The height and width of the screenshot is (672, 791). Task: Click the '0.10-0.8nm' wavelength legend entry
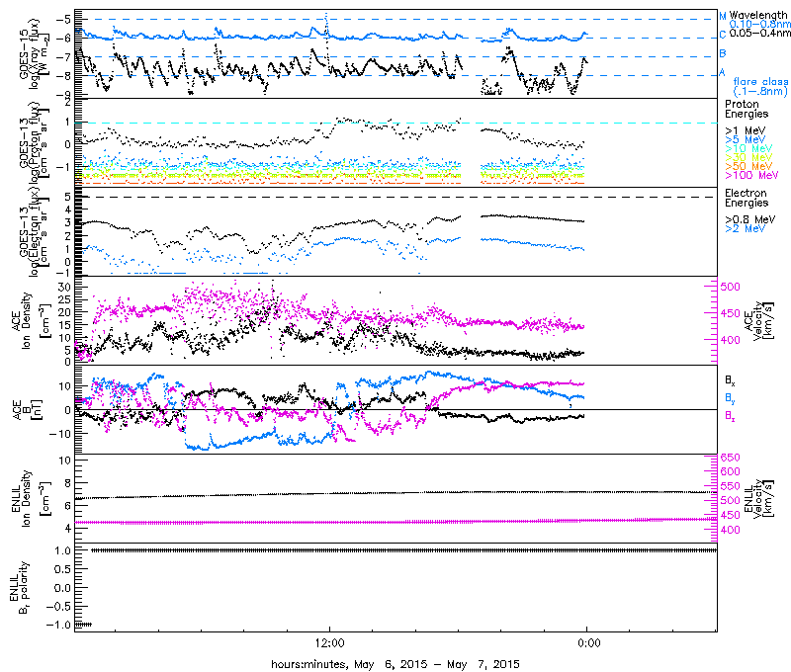point(759,24)
